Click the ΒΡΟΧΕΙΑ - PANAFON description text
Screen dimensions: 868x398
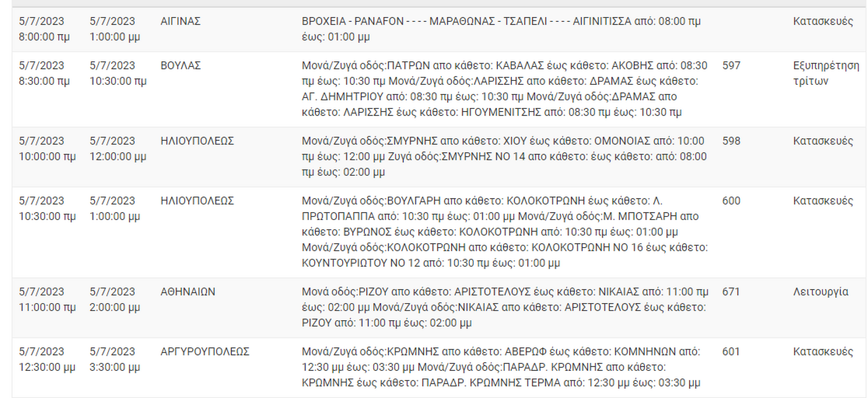[x=501, y=29]
